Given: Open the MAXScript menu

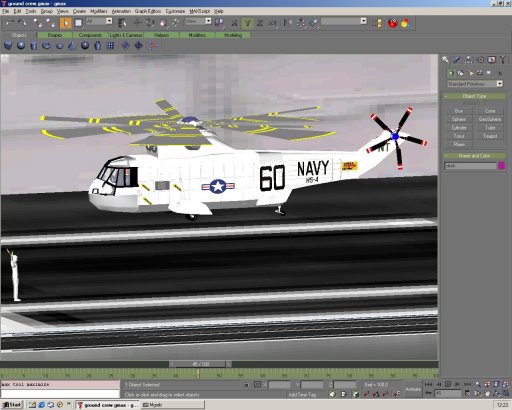Looking at the screenshot, I should 200,11.
